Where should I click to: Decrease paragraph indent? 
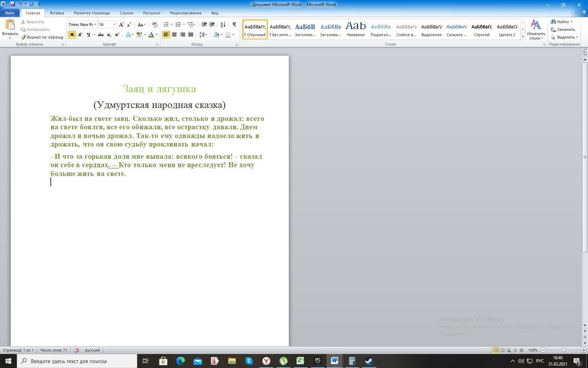(x=204, y=25)
